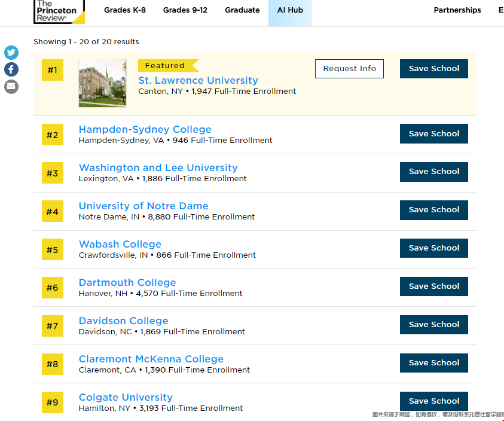This screenshot has height=421, width=504.
Task: Save Wabash College to list
Action: pos(433,248)
